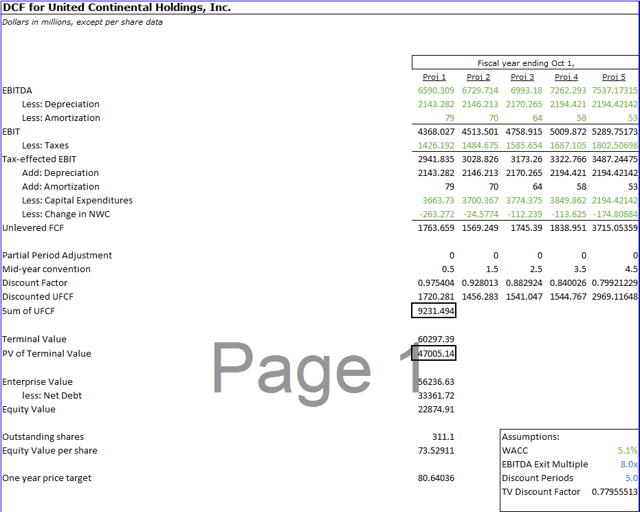Select the title cell 'DCF for United Continental Holdings, Inc.'

pyautogui.click(x=117, y=7)
